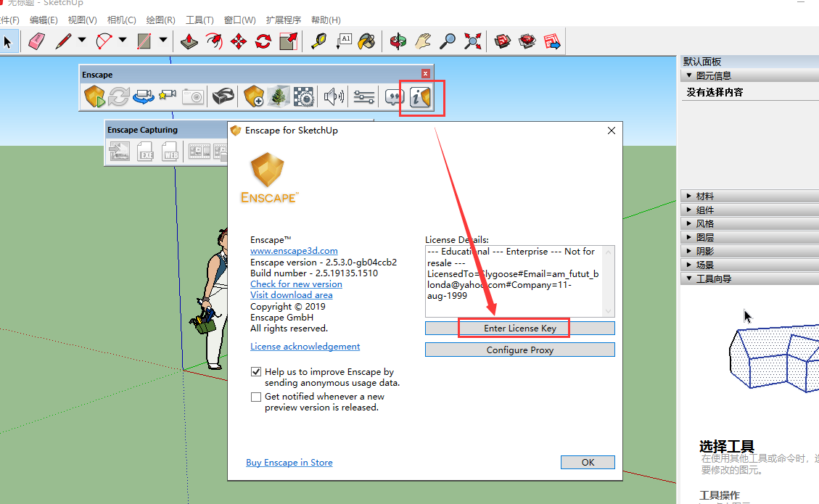Open Enscape visual settings sliders icon
Screen dimensions: 819x504
coord(364,96)
